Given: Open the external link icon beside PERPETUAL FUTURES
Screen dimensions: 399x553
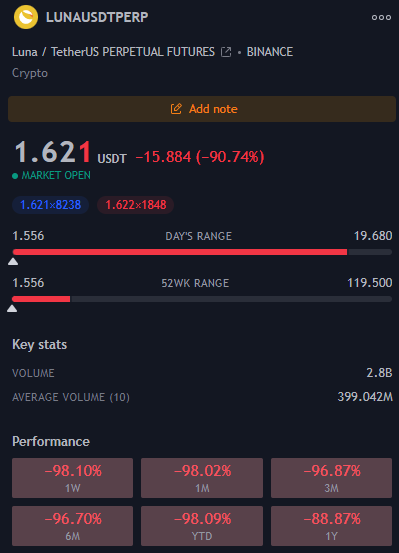Looking at the screenshot, I should 226,52.
